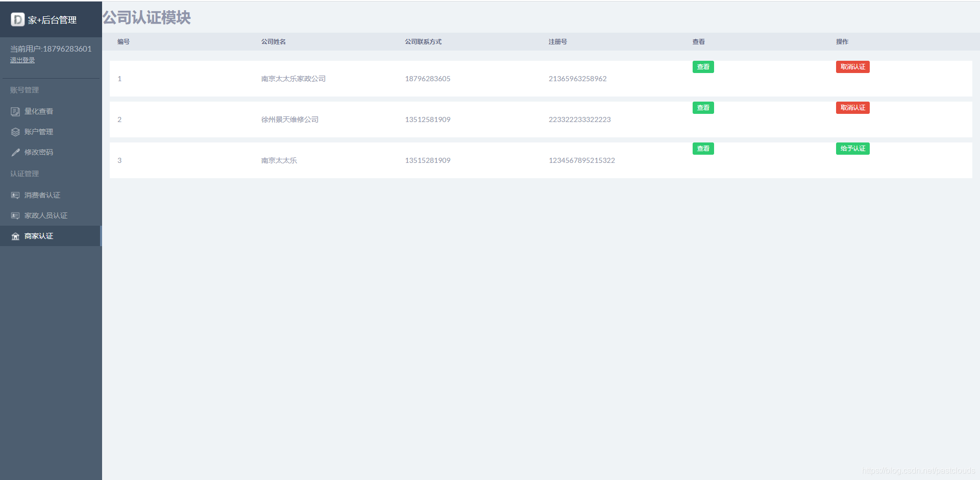The width and height of the screenshot is (980, 480).
Task: Click the 认证管理 section label
Action: [24, 174]
